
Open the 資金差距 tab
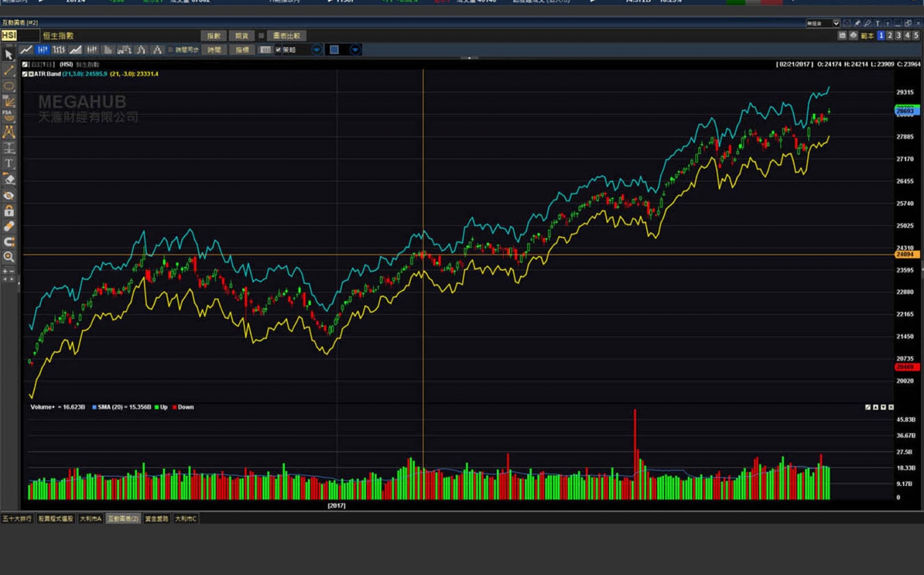157,519
